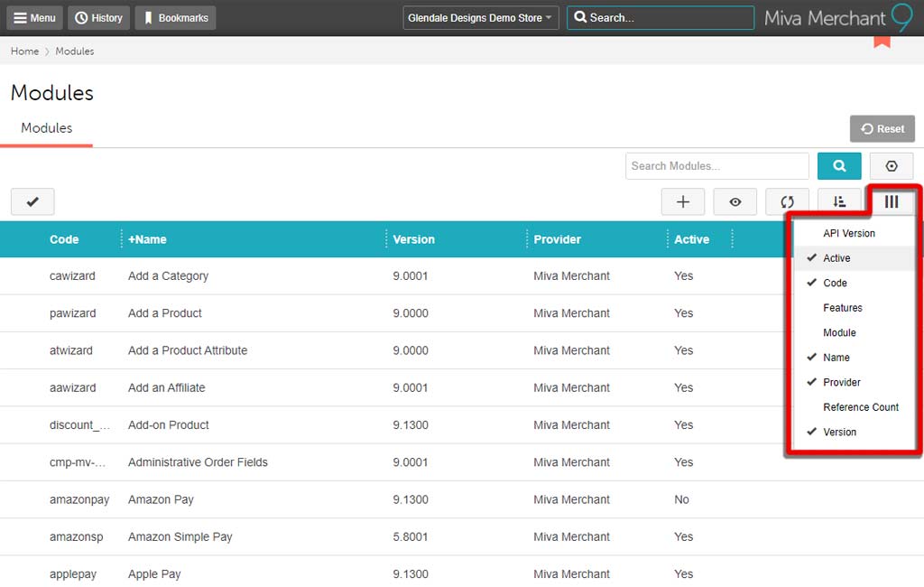Click the red bookmark ribbon icon
The height and width of the screenshot is (587, 924).
[882, 42]
